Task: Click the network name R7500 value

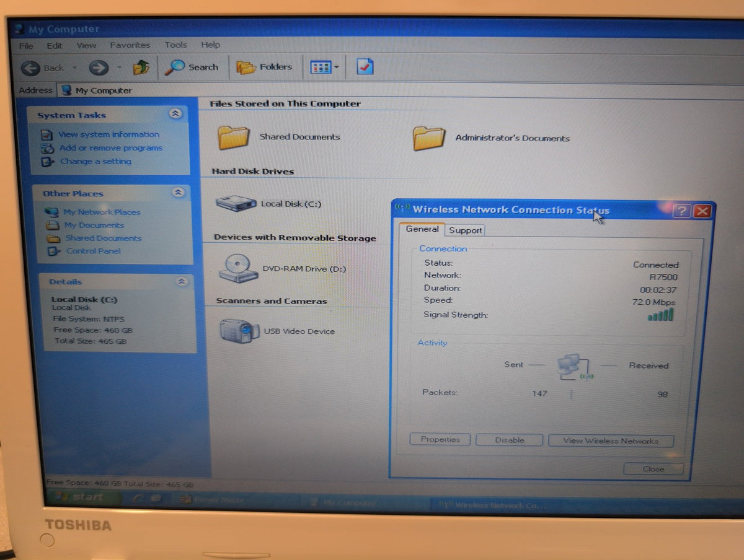Action: pos(663,278)
